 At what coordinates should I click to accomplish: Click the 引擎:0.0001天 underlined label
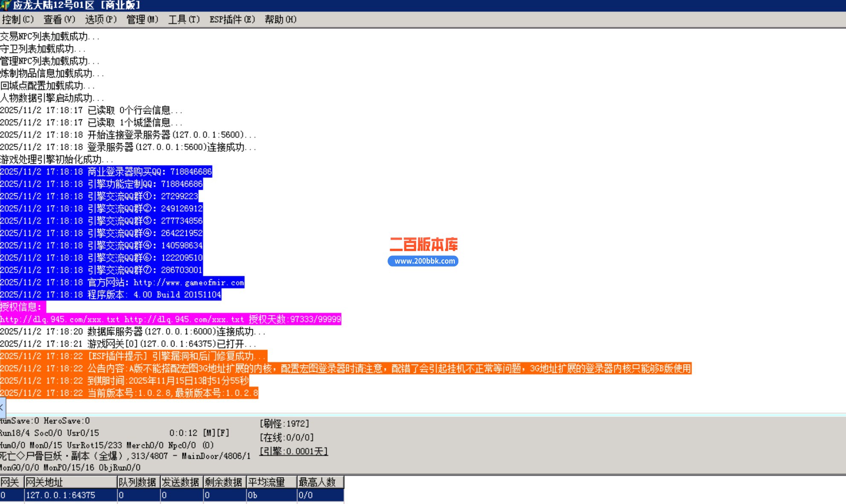click(x=293, y=451)
